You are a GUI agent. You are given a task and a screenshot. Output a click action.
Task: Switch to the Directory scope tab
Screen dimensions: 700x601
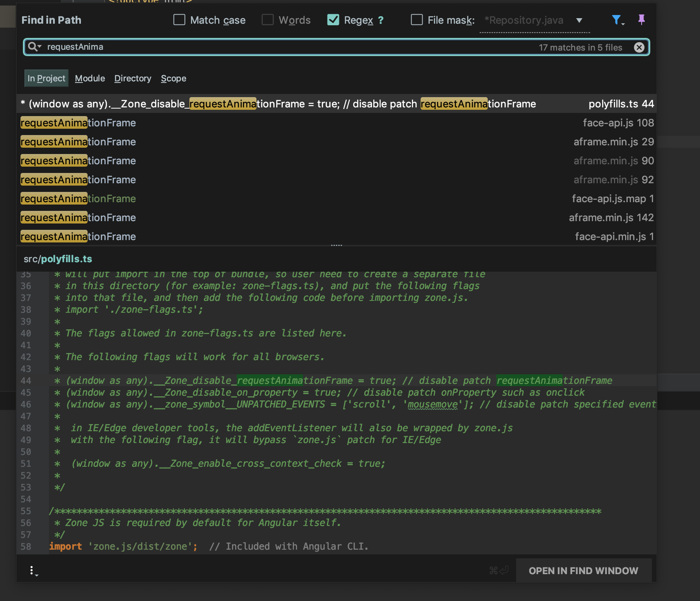click(133, 78)
